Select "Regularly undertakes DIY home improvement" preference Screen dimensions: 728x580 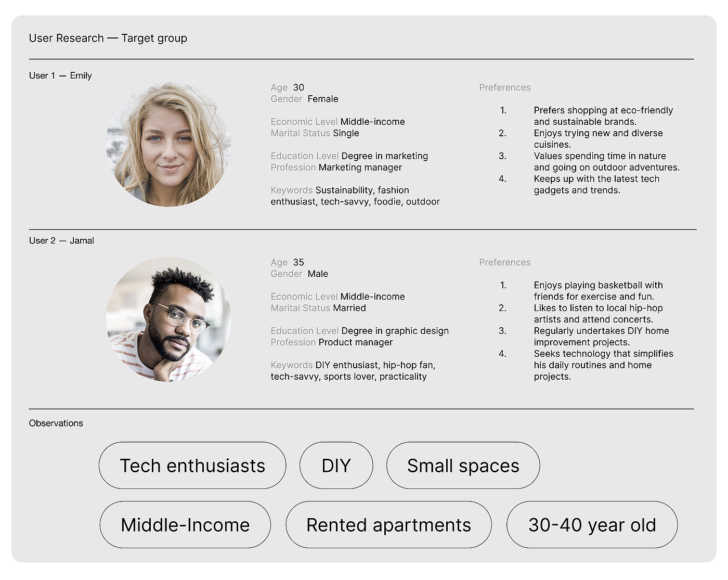tap(601, 337)
